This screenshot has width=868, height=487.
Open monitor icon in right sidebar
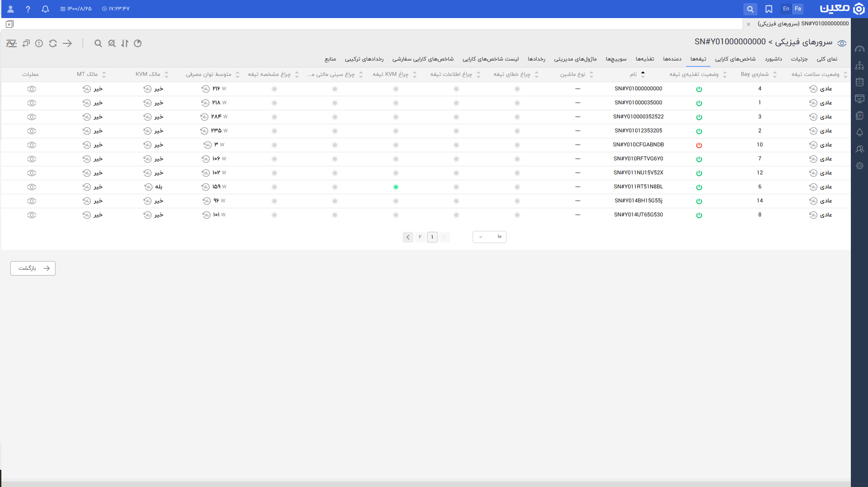click(859, 99)
